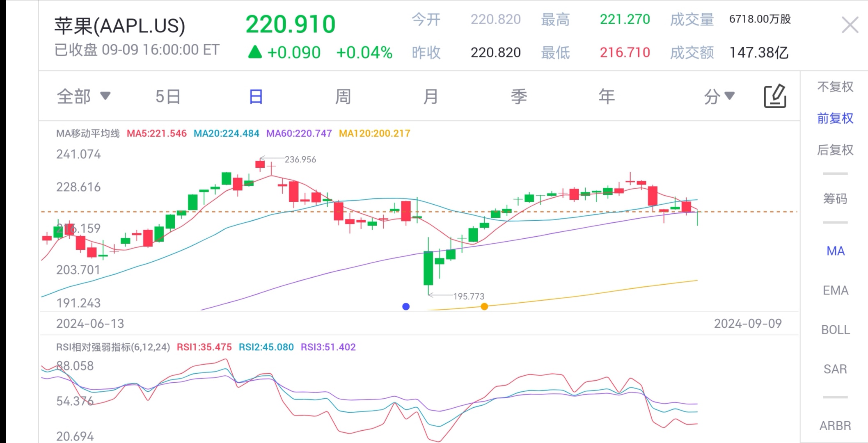Click the stock name 苹果(AAPL.US)

pyautogui.click(x=119, y=25)
